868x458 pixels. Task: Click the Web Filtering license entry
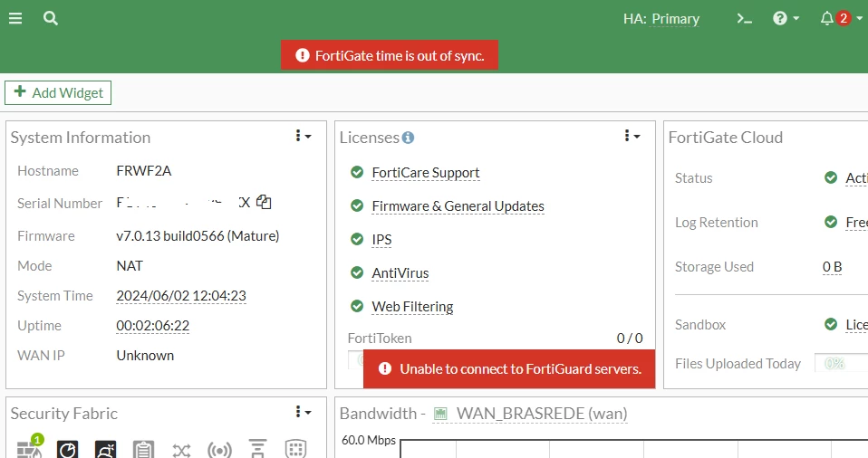click(412, 307)
